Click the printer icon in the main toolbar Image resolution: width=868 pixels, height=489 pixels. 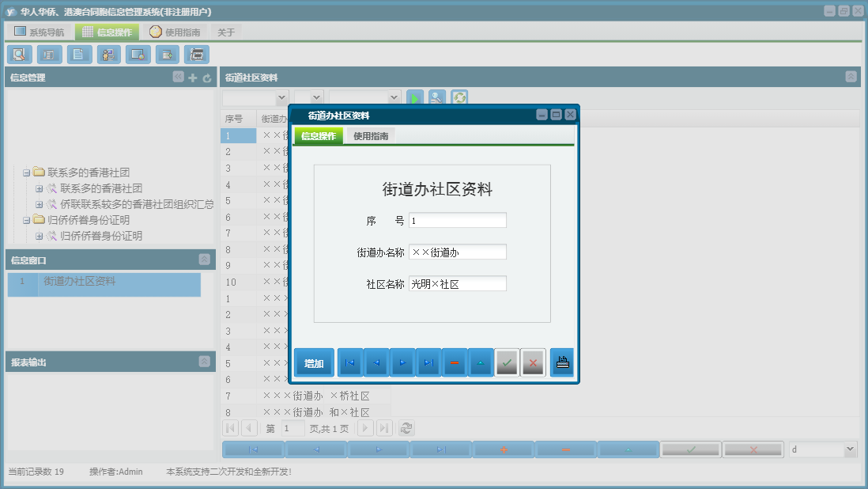coord(196,54)
